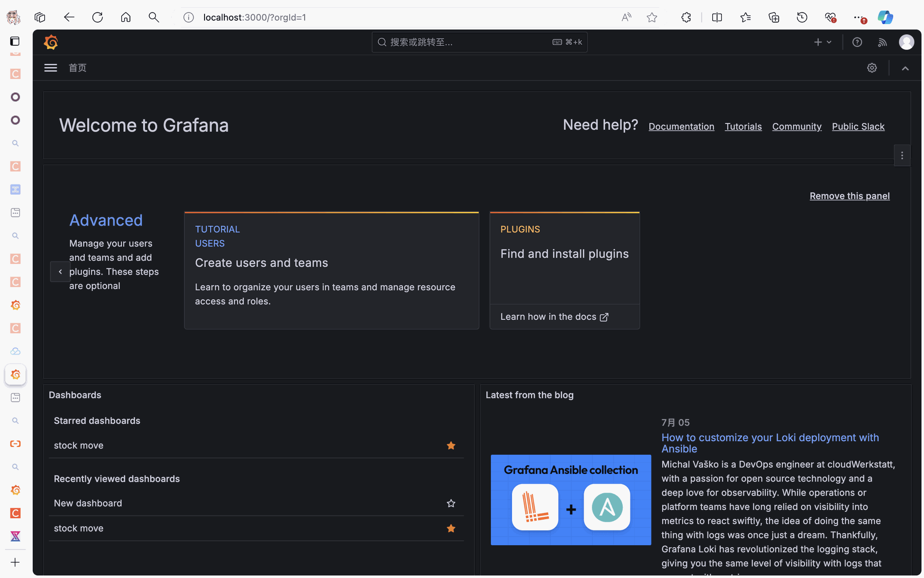The height and width of the screenshot is (578, 924).
Task: Open the news RSS feed icon
Action: coord(882,42)
